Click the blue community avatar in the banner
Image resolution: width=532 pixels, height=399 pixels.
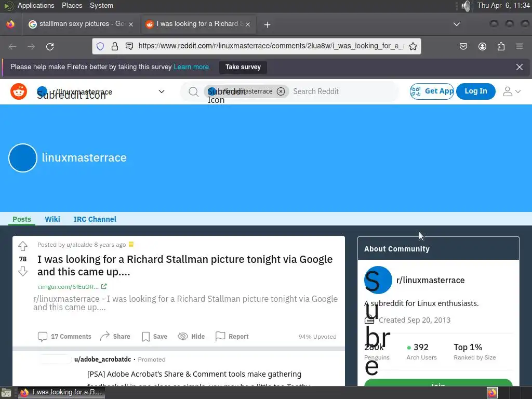(23, 158)
